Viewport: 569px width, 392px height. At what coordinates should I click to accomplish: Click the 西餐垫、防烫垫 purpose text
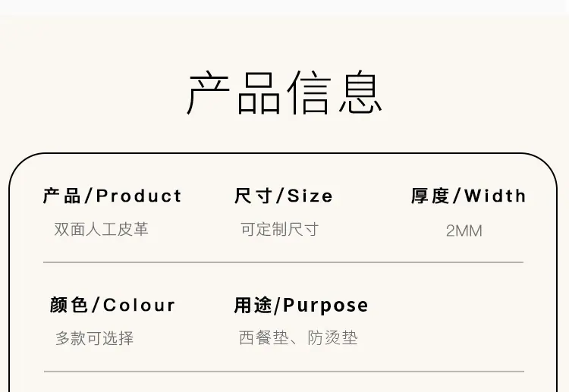(298, 338)
